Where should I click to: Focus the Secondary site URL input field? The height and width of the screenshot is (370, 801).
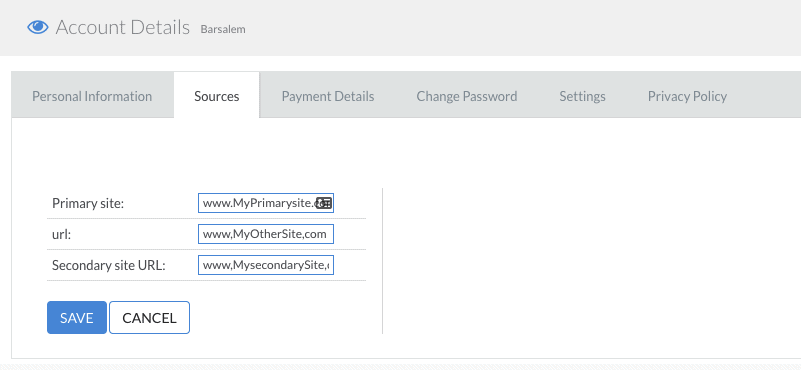pos(266,265)
